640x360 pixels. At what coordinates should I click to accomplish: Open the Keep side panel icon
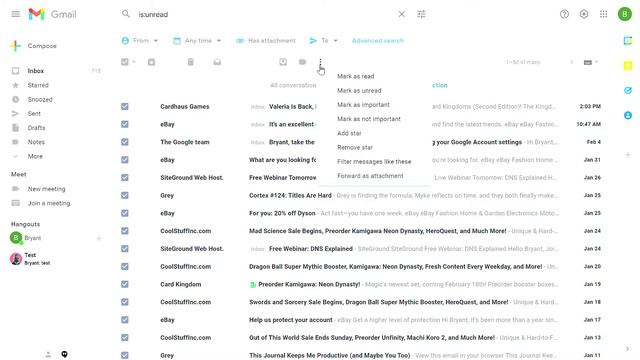(628, 65)
